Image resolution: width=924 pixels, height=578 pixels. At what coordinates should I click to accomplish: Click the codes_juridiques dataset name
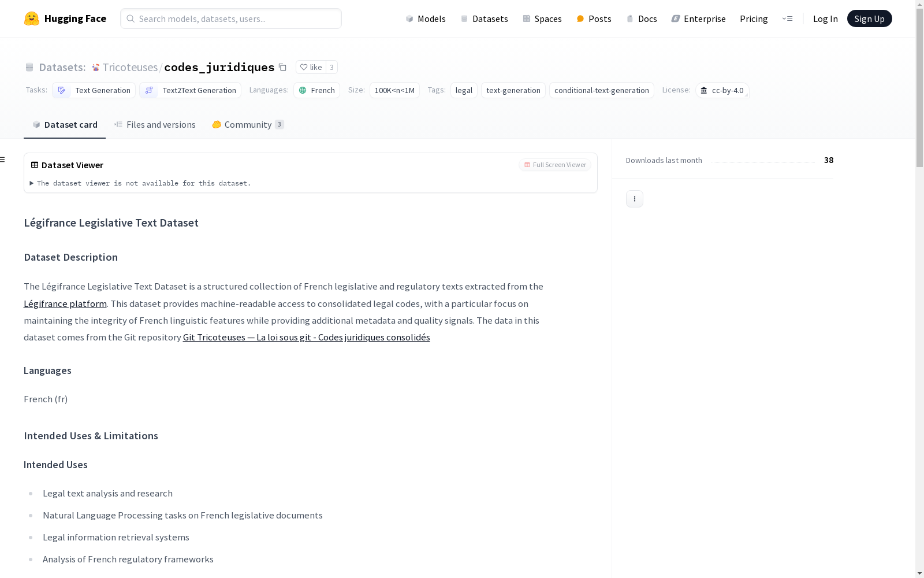219,67
